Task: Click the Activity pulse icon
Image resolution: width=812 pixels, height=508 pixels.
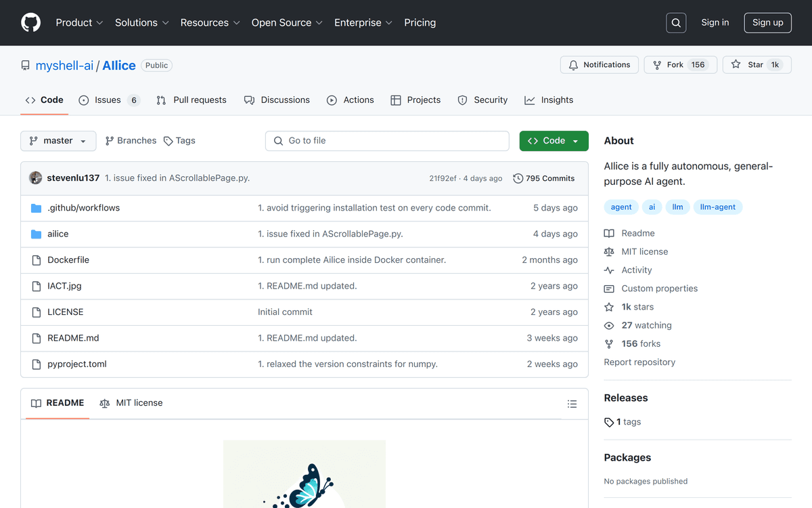Action: (609, 270)
